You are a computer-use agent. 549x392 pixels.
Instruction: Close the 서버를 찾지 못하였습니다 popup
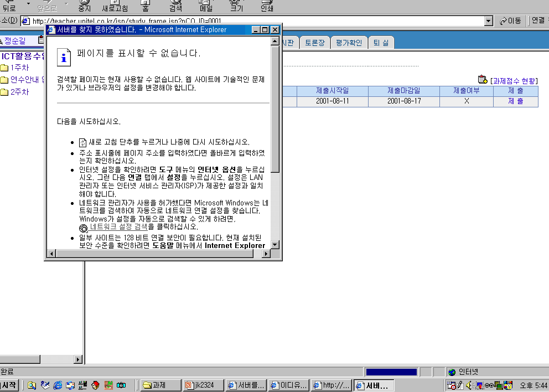[275, 30]
